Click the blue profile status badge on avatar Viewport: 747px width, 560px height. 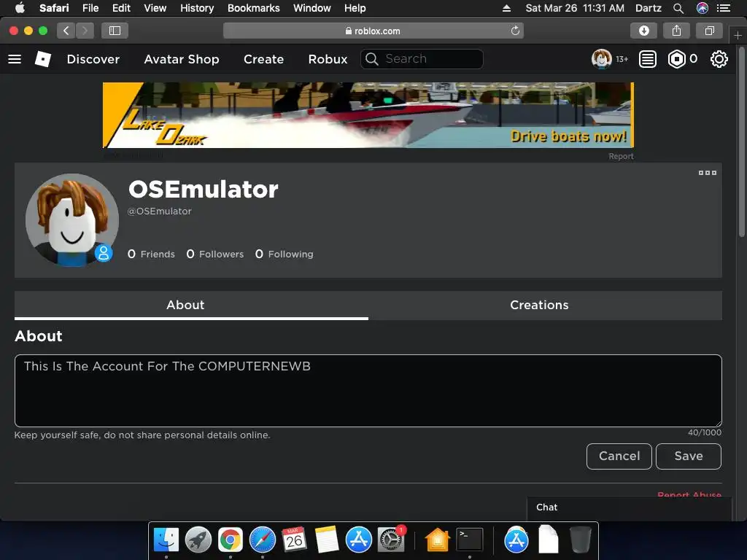tap(104, 253)
